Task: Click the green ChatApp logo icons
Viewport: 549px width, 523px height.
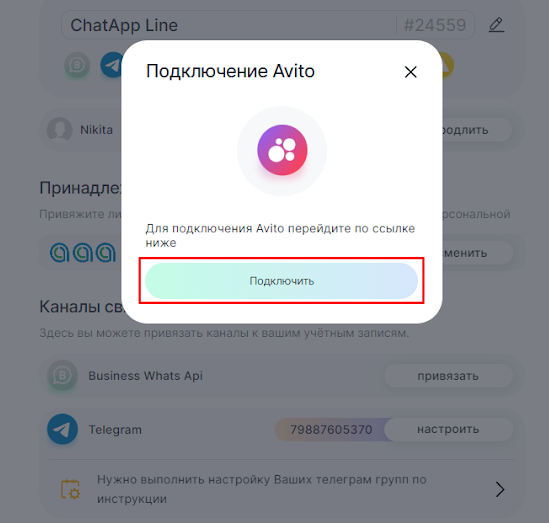Action: (x=83, y=252)
